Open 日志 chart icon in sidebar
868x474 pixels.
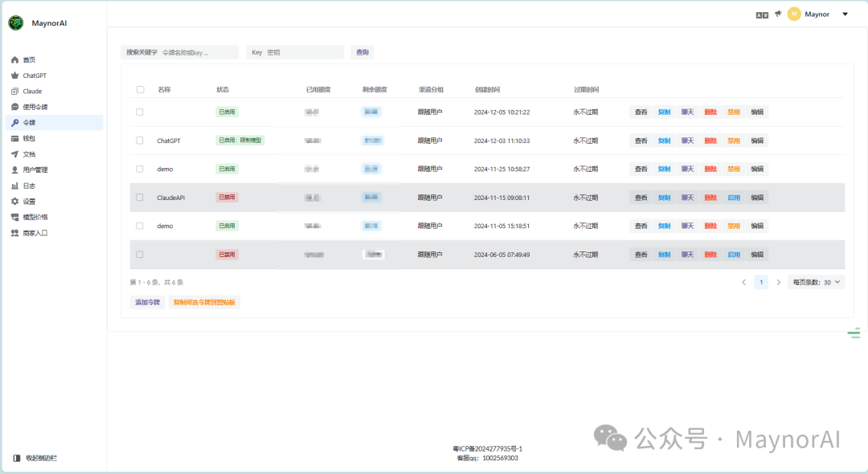14,186
